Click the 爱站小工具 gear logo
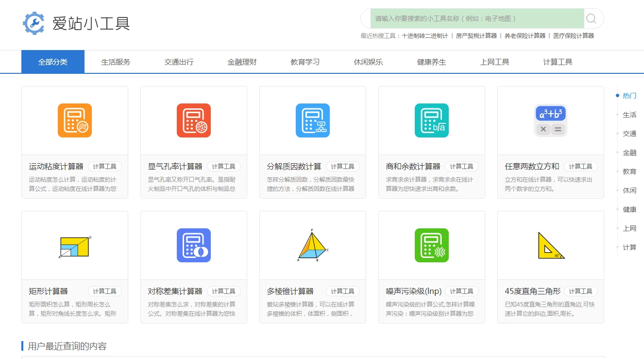Image resolution: width=644 pixels, height=359 pixels. [x=33, y=22]
